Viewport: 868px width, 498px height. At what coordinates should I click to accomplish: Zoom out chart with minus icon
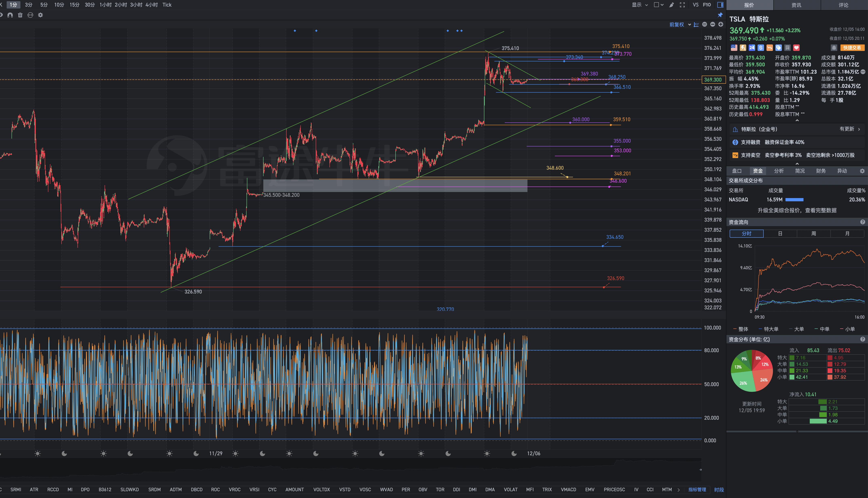coord(713,24)
